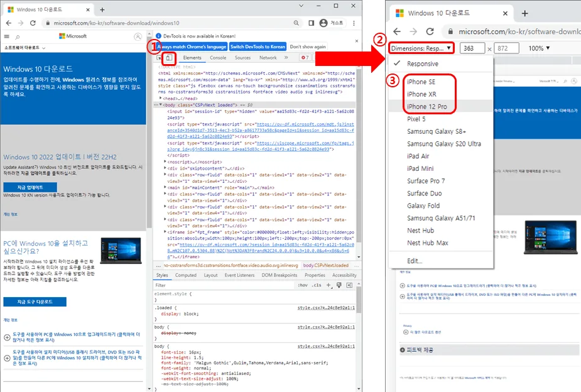
Task: Expand the head node in the DOM tree
Action: pyautogui.click(x=160, y=98)
